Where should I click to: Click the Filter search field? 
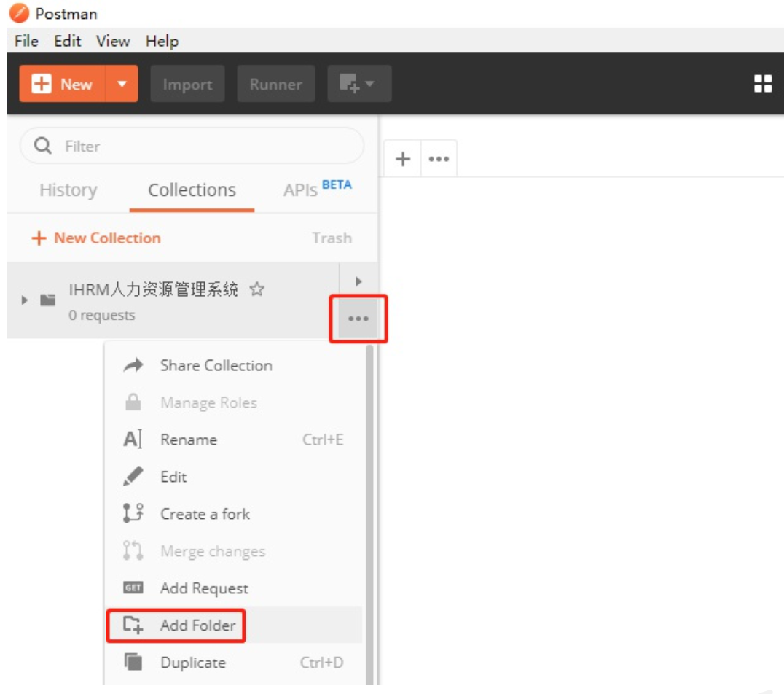click(192, 146)
